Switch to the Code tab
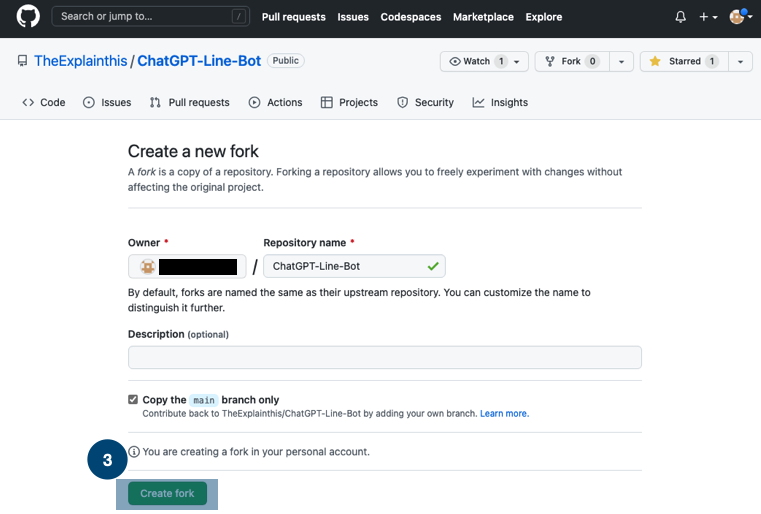 [x=44, y=102]
